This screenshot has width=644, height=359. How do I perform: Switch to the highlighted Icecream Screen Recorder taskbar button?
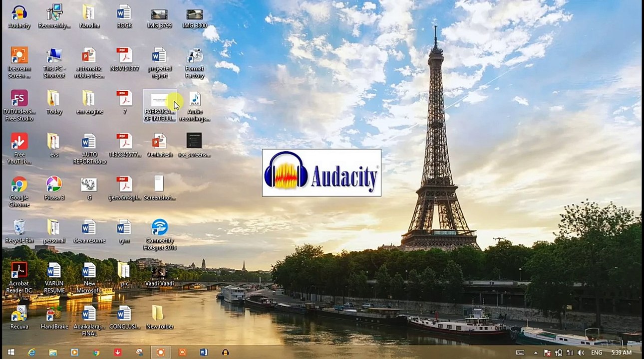[x=160, y=353]
